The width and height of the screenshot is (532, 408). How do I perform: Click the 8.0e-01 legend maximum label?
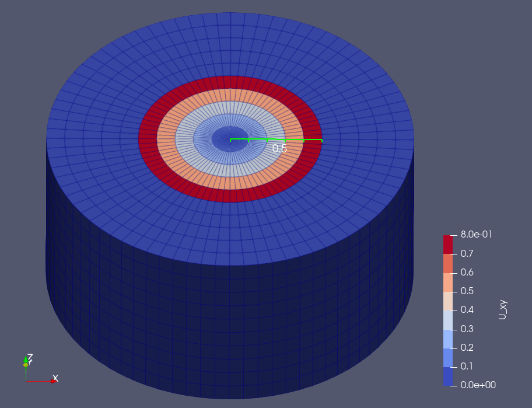coord(476,235)
